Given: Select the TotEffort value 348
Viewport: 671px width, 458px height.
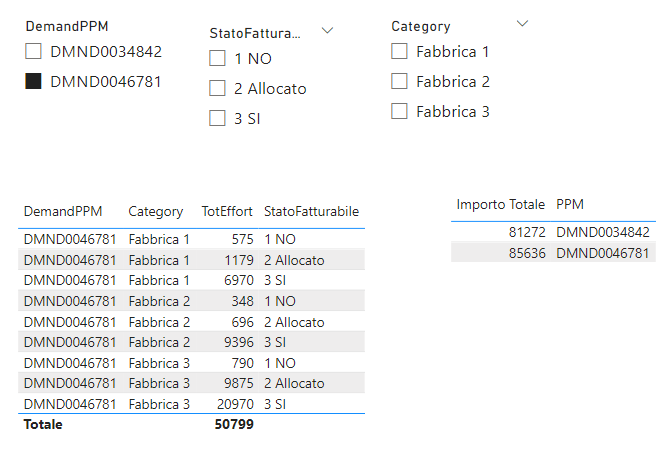Looking at the screenshot, I should pos(243,301).
